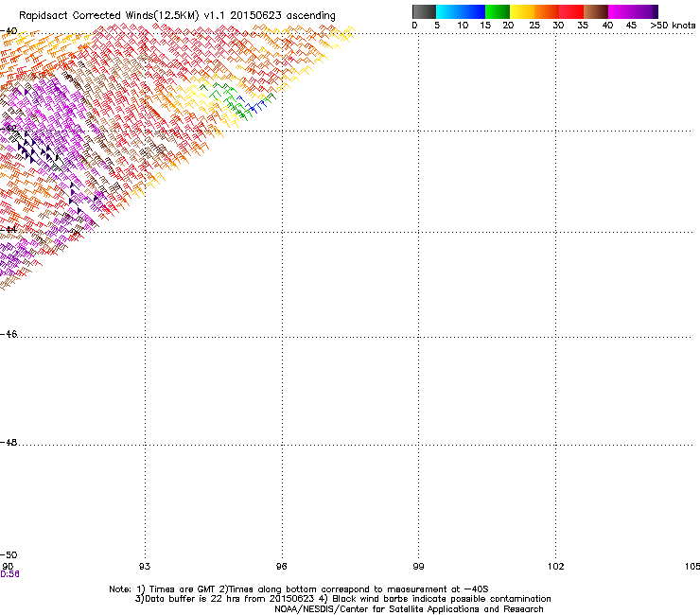Click the longitude label '99'
Image resolution: width=700 pixels, height=615 pixels.
pos(418,567)
